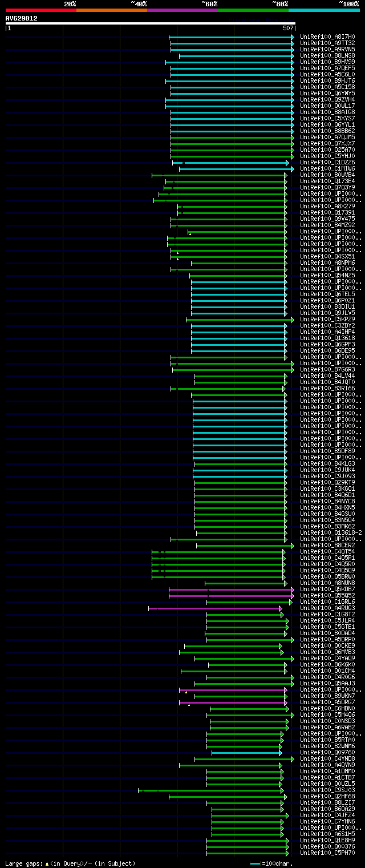365x868 pixels.
Task: Click hit label UniRef100_B4MZ92
Action: (x=327, y=225)
